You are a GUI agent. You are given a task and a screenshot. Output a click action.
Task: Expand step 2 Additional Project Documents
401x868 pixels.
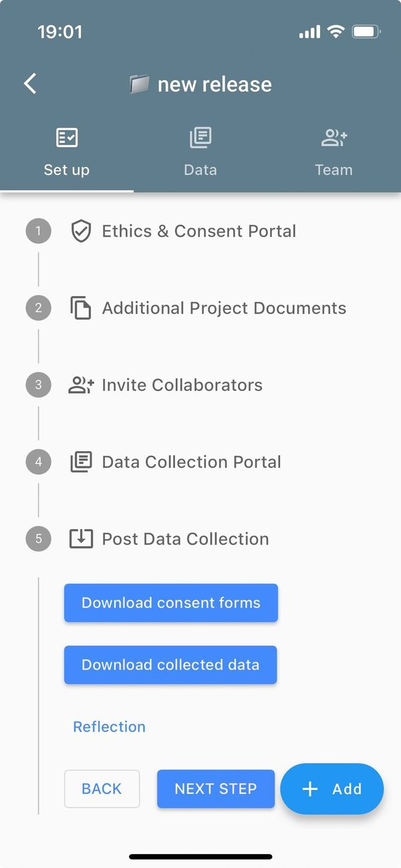(x=223, y=308)
